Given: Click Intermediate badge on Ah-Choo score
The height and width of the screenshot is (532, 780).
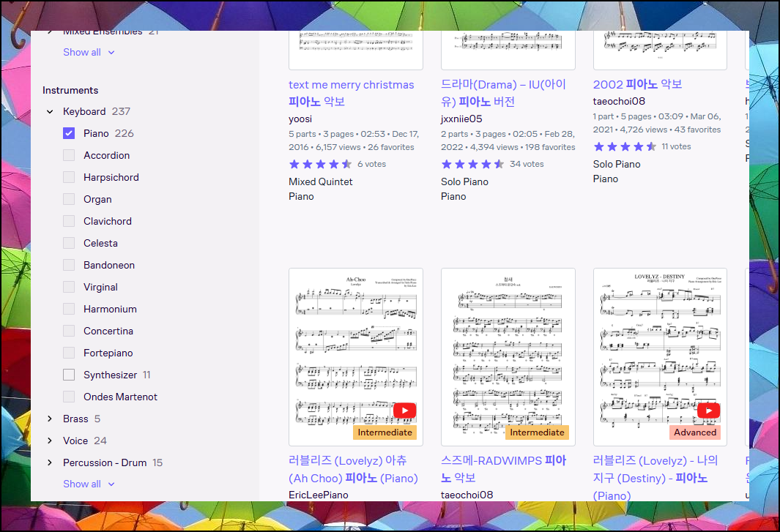Looking at the screenshot, I should tap(385, 432).
